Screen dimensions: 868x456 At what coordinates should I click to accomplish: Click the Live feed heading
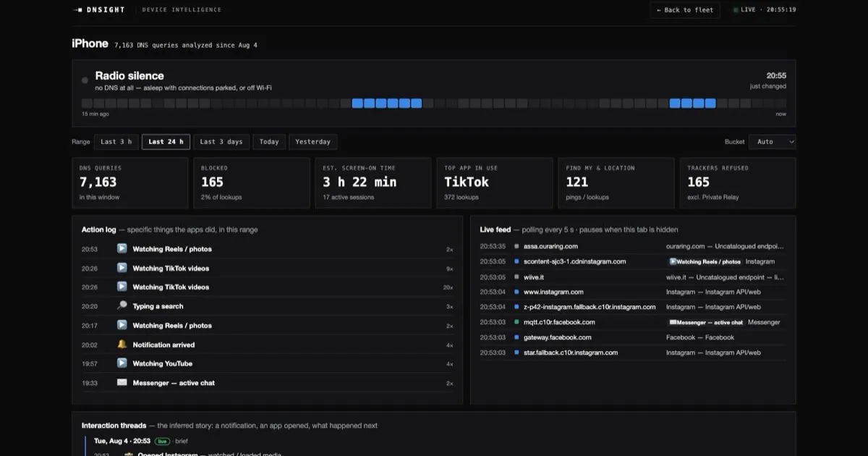click(x=495, y=229)
